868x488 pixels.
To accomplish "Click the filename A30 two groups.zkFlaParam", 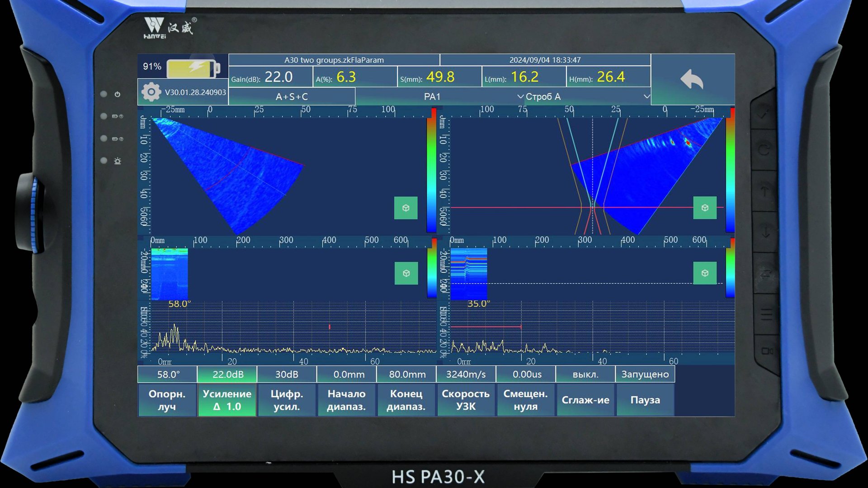I will tap(334, 59).
